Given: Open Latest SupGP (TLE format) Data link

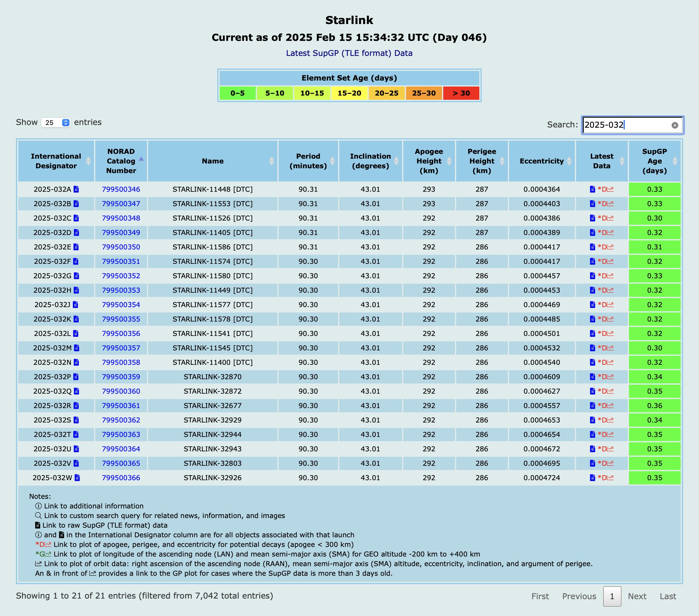Looking at the screenshot, I should (349, 53).
